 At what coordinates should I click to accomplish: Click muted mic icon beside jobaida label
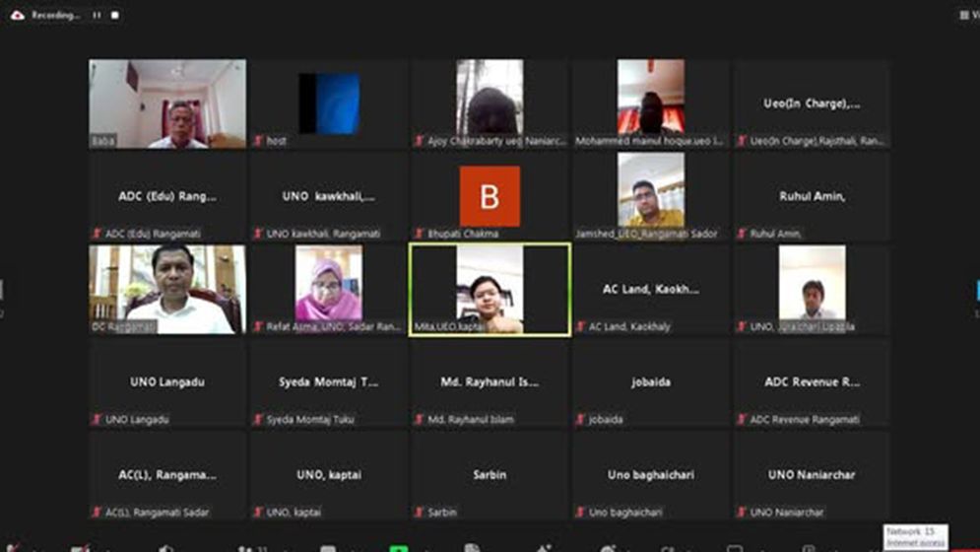coord(580,420)
